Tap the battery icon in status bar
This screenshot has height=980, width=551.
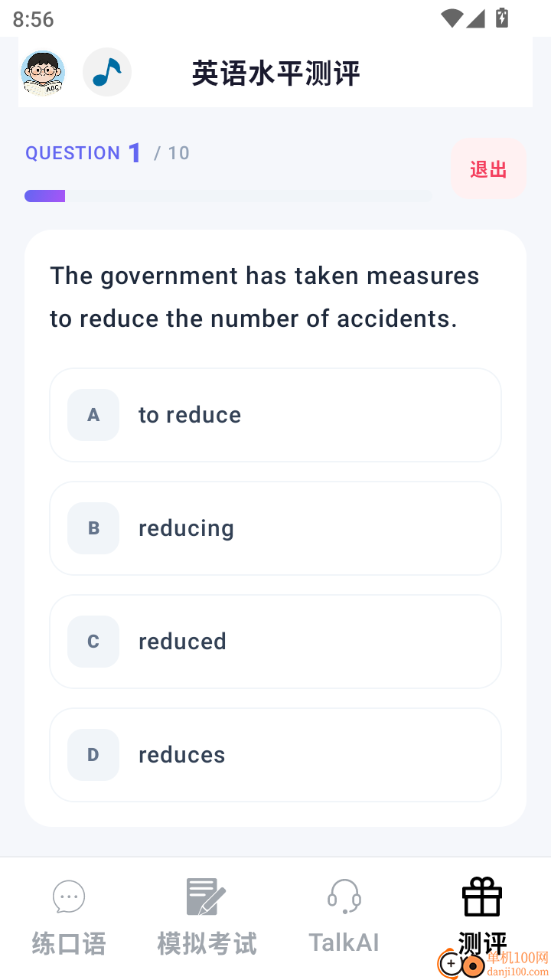click(x=502, y=18)
